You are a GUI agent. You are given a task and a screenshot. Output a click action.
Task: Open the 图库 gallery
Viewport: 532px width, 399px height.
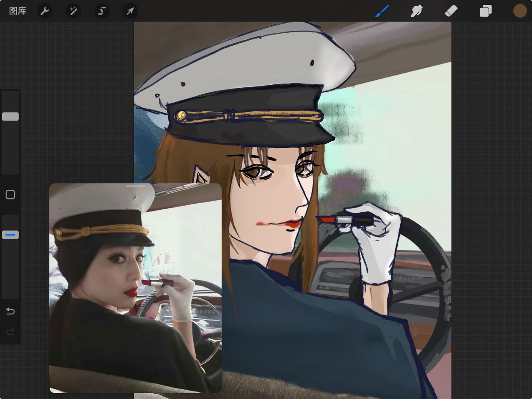point(18,11)
